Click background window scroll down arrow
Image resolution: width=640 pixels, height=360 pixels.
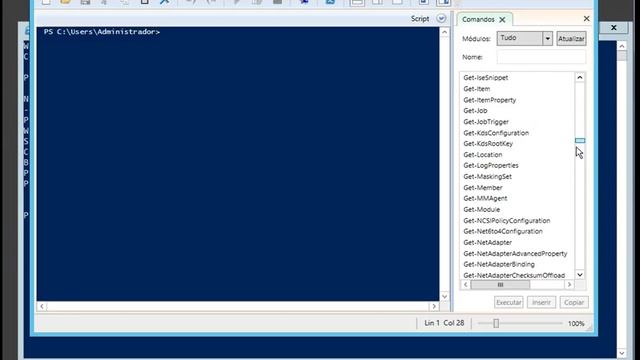[622, 353]
